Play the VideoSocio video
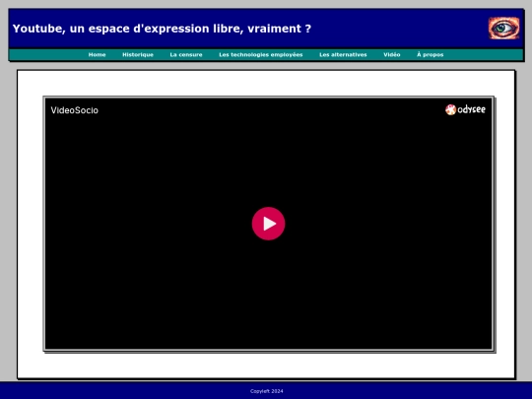The height and width of the screenshot is (399, 532). click(x=268, y=224)
